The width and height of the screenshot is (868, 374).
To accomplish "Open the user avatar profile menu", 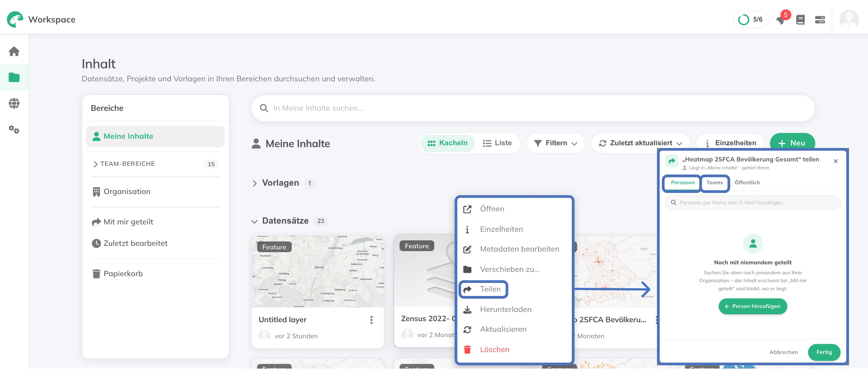I will [849, 20].
